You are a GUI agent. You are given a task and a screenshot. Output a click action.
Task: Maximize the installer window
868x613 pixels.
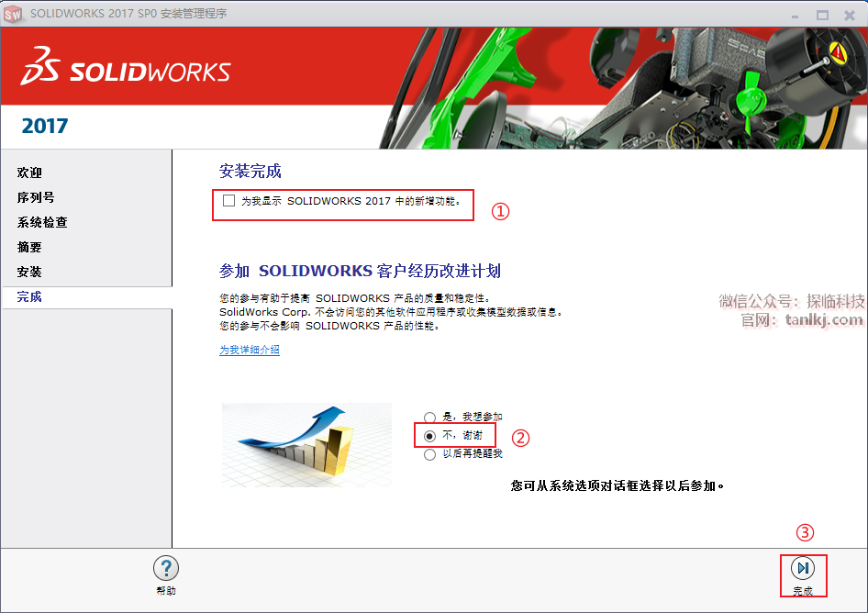tap(822, 16)
